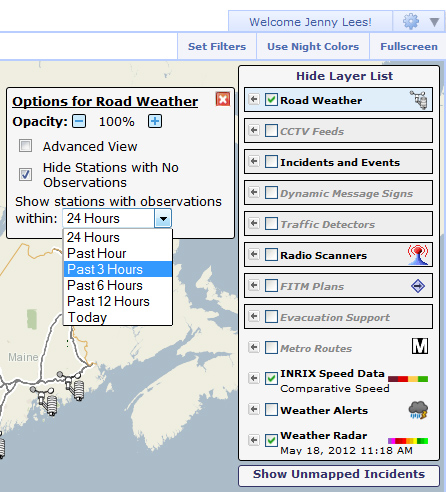Click the INRIX Speed Data color legend
446x492 pixels.
pos(408,379)
